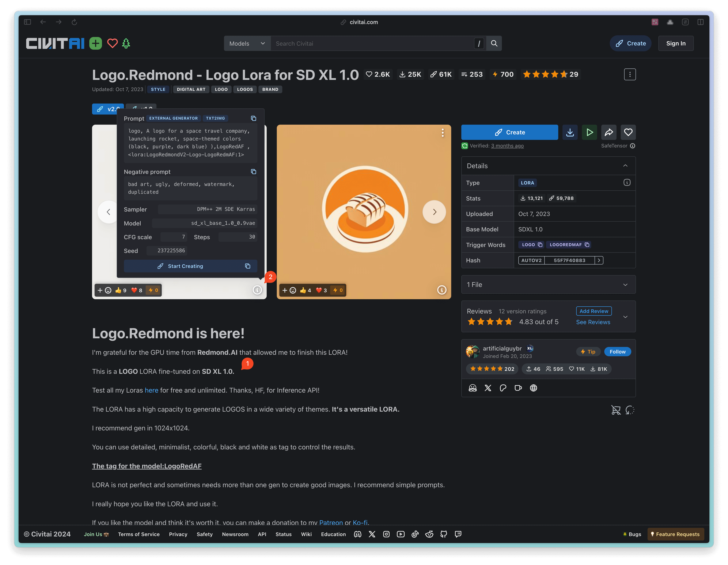The height and width of the screenshot is (565, 728).
Task: Click the share icon in the model actions
Action: tap(609, 132)
